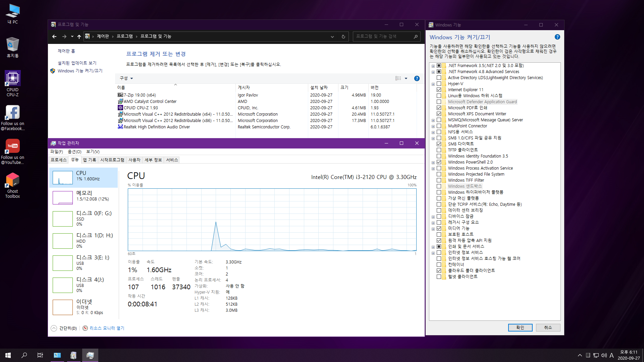
Task: Select the Memory performance graph thumbnail
Action: click(63, 197)
